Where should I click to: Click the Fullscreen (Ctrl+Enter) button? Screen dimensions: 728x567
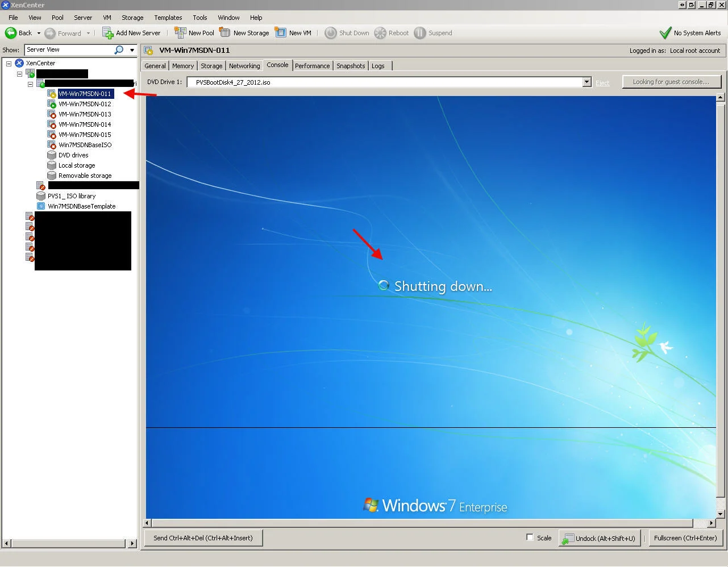tap(685, 538)
